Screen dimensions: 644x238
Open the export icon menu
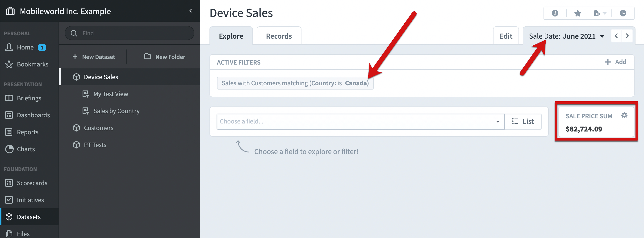(600, 13)
